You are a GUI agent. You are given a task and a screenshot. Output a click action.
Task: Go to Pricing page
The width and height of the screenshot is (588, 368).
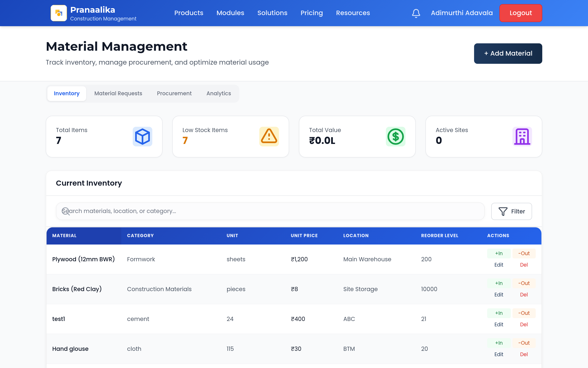point(312,13)
